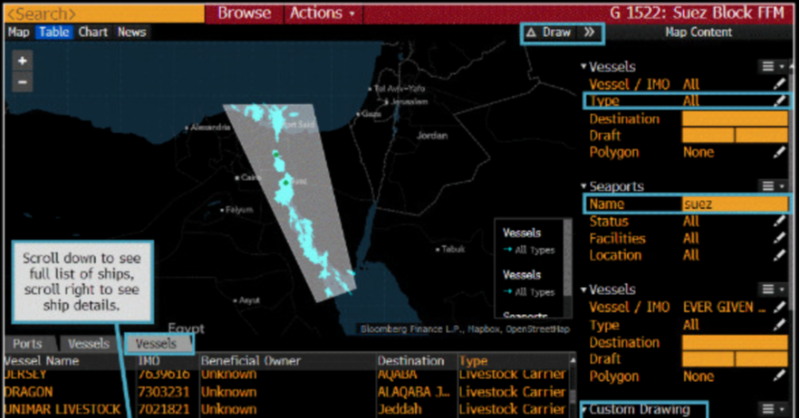The height and width of the screenshot is (418, 800).
Task: Click IMO value 7303231
Action: tap(163, 392)
